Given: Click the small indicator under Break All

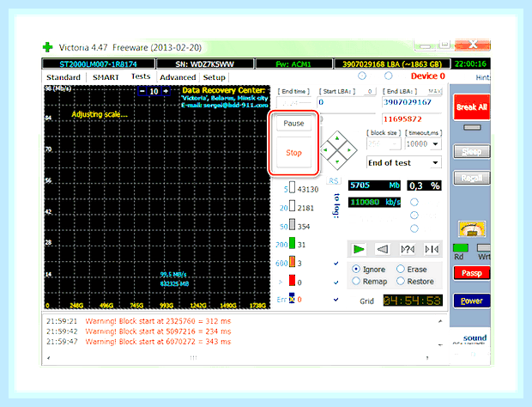Looking at the screenshot, I should click(x=472, y=128).
